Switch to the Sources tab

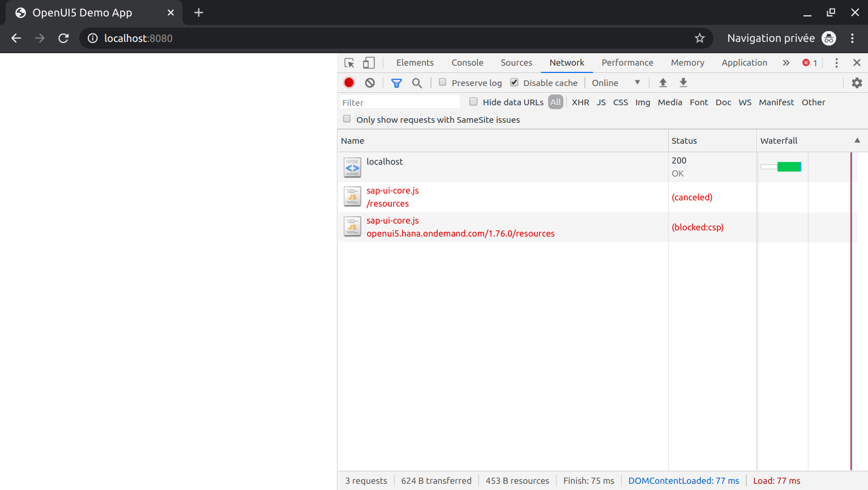pos(516,63)
